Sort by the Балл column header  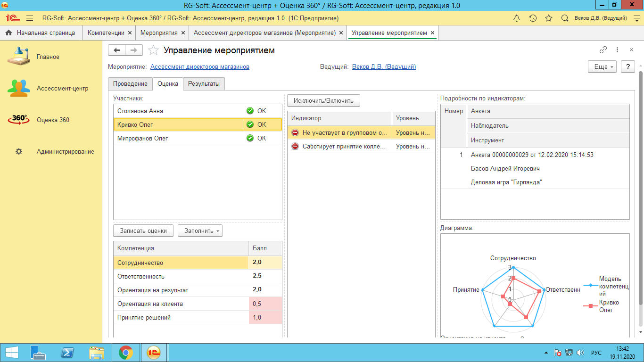(x=265, y=248)
